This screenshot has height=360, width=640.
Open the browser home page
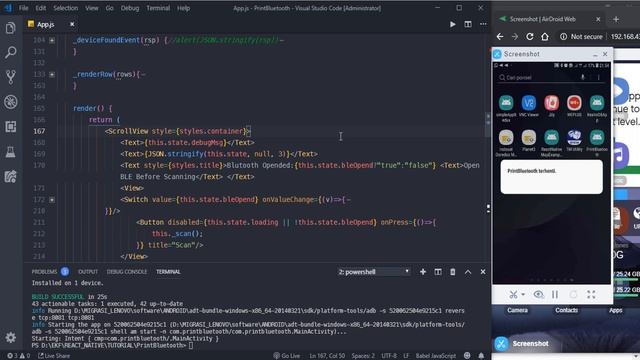[x=544, y=37]
